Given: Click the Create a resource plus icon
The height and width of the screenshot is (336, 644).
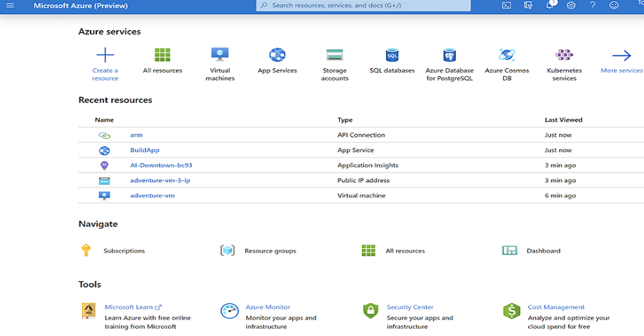Looking at the screenshot, I should pyautogui.click(x=105, y=55).
